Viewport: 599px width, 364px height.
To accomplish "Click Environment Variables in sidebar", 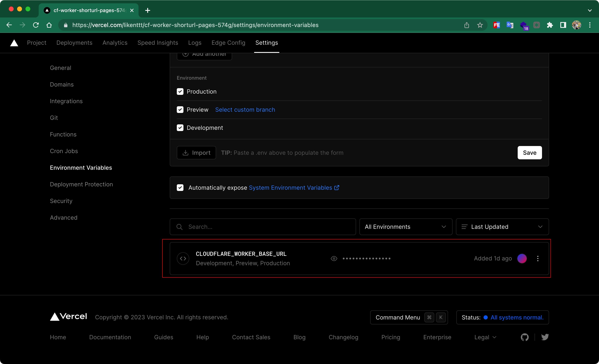I will (x=81, y=167).
